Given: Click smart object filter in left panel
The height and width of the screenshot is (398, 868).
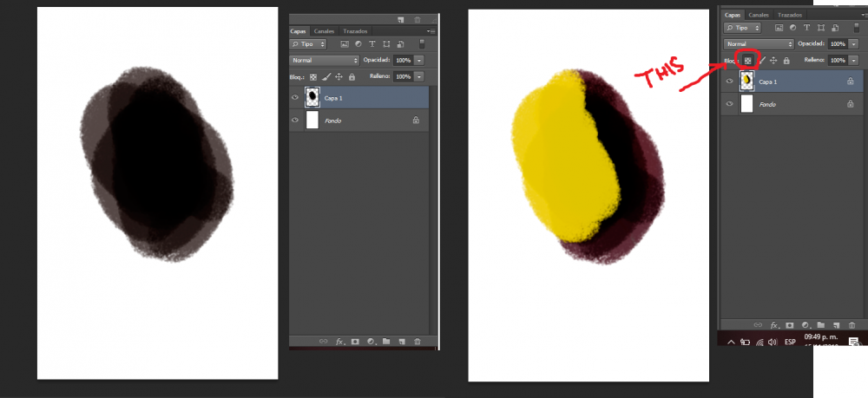Looking at the screenshot, I should 399,43.
